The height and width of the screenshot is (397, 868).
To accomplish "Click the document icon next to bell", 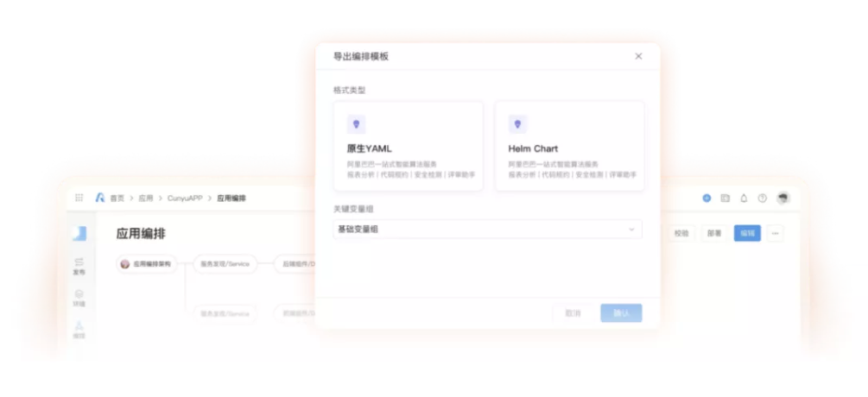I will point(725,198).
